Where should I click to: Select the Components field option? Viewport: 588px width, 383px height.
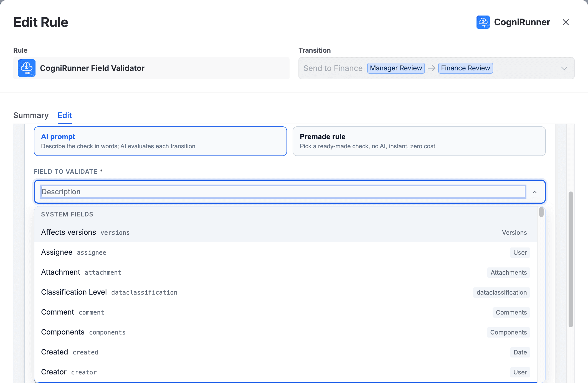coord(285,332)
